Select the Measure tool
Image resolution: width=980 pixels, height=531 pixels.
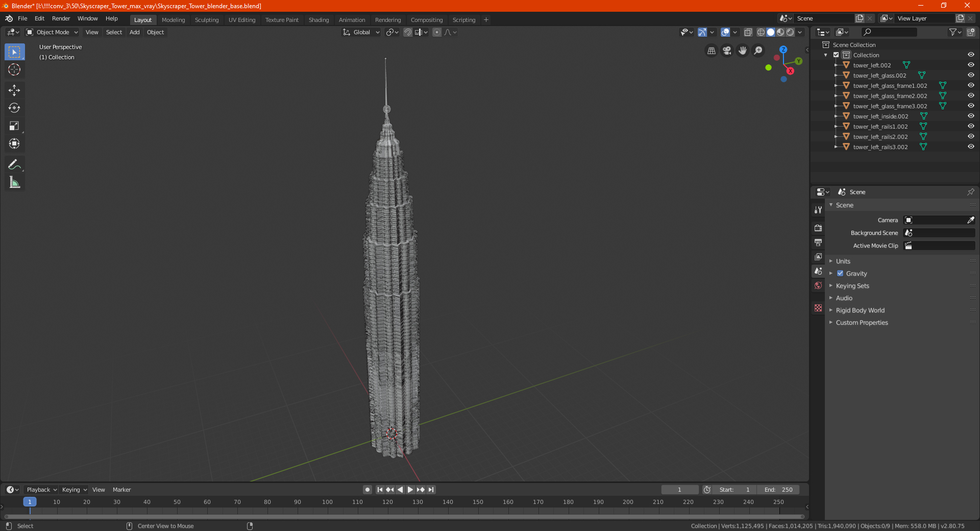tap(14, 182)
